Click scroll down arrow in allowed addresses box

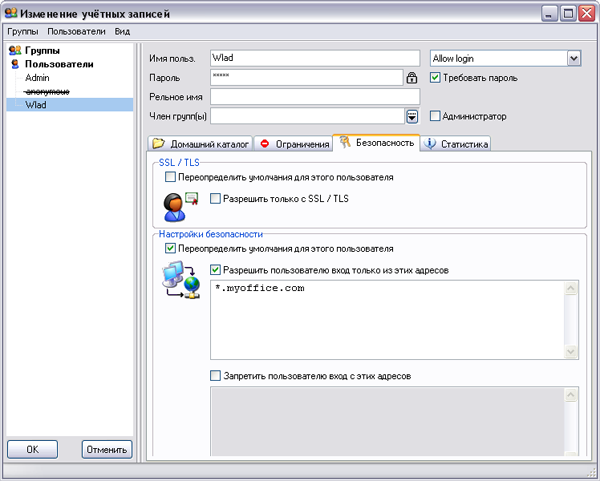(571, 352)
